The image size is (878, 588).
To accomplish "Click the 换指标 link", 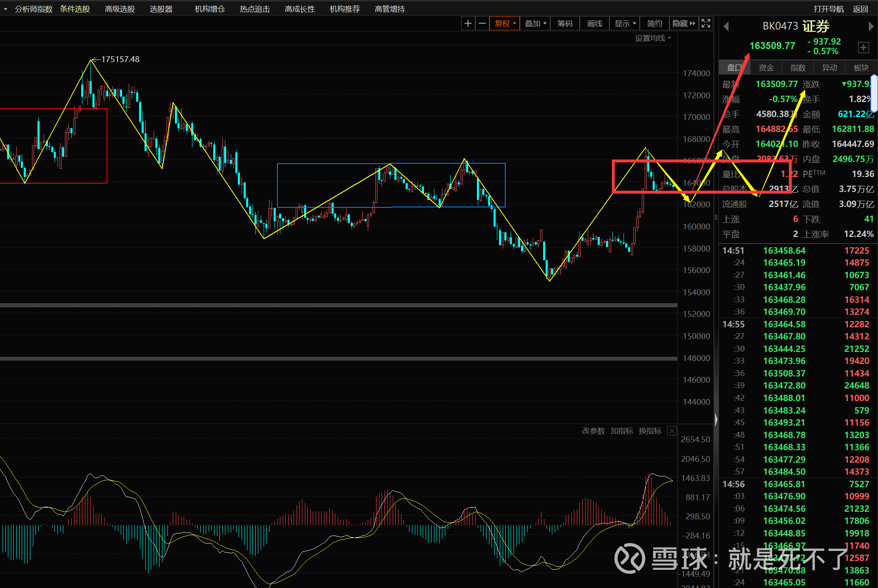I will [x=650, y=431].
